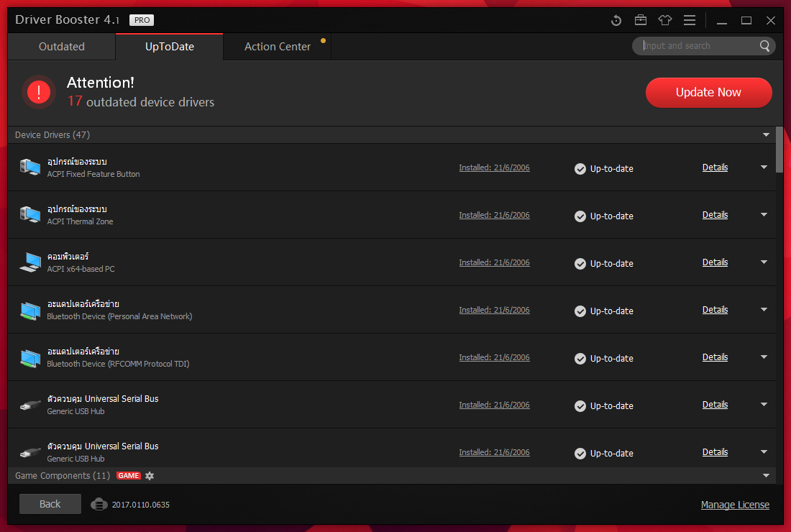Click the Game Components (11) label
791x532 pixels.
click(x=63, y=475)
